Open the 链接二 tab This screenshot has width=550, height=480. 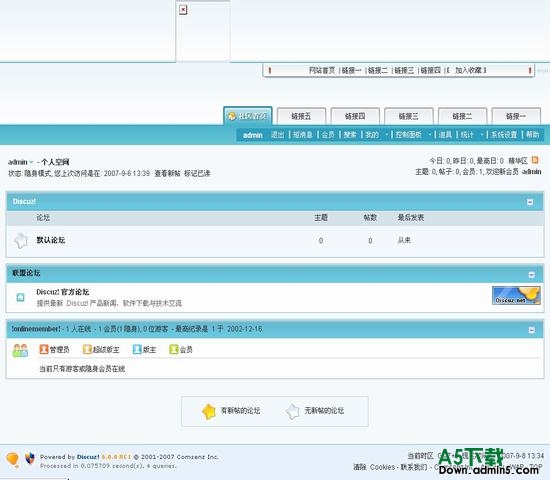[x=462, y=116]
